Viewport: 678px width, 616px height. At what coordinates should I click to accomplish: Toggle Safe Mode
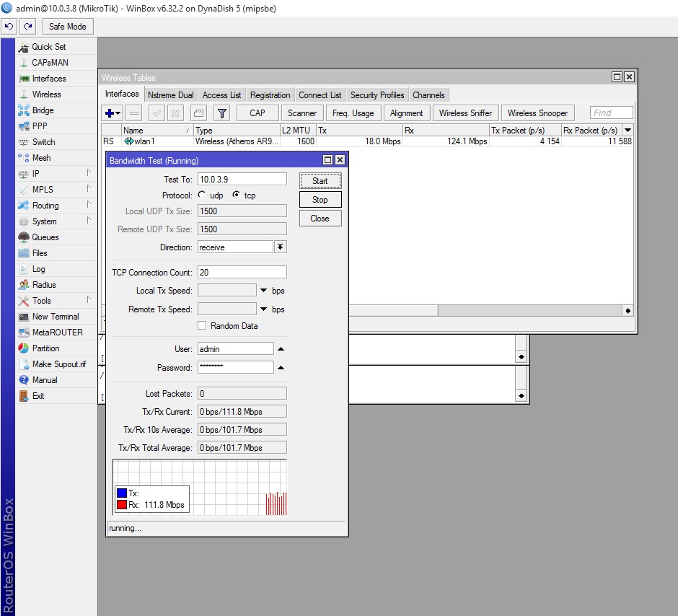(68, 27)
